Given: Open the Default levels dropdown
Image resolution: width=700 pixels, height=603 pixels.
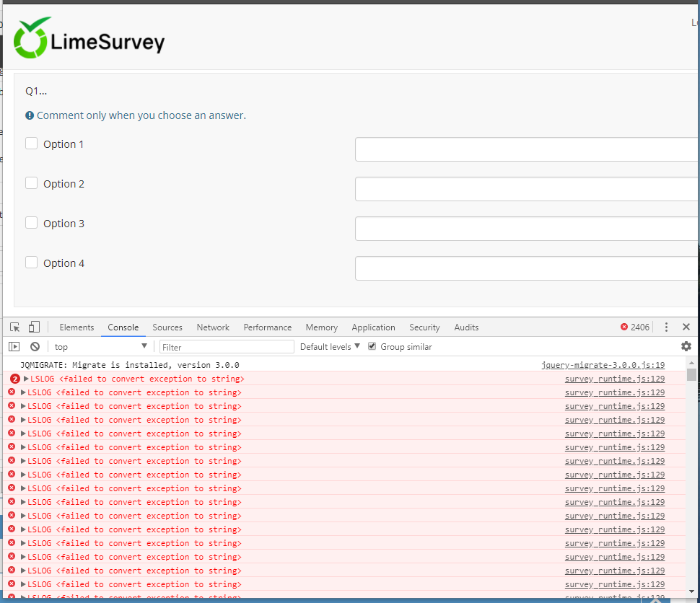Looking at the screenshot, I should click(330, 347).
